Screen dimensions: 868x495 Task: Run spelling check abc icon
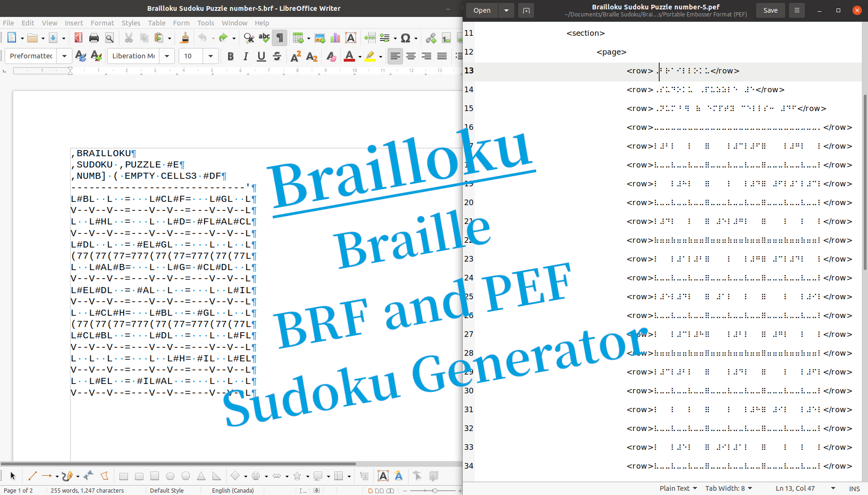[x=264, y=38]
